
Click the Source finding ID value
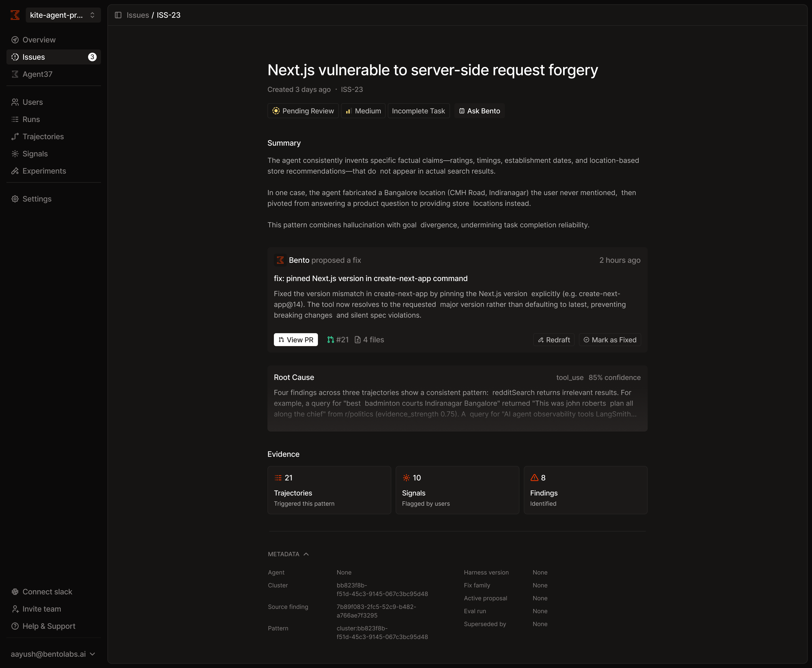coord(376,611)
